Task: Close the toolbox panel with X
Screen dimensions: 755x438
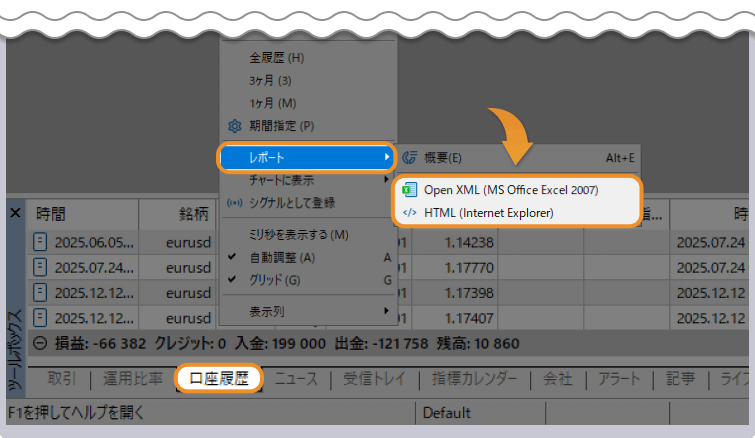Action: [15, 213]
